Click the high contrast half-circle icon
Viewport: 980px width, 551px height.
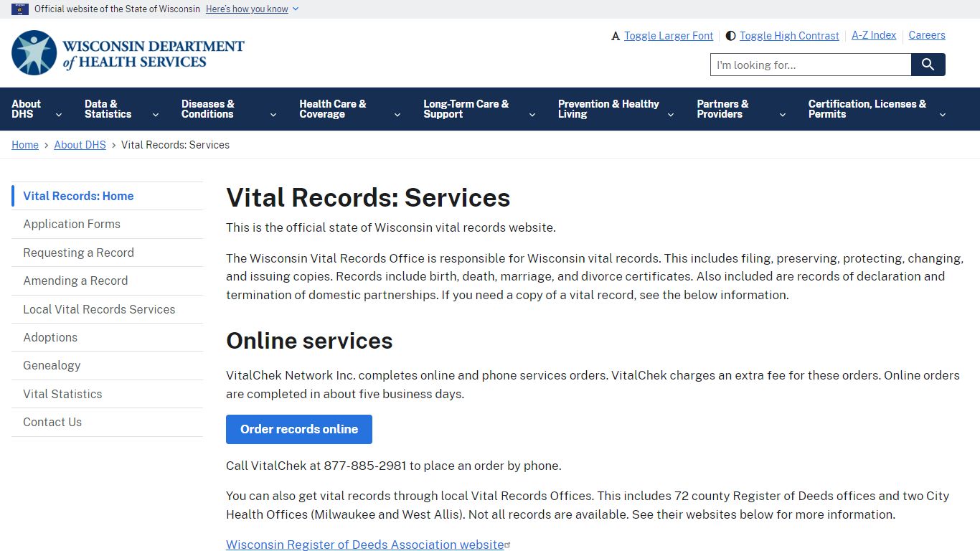click(730, 36)
